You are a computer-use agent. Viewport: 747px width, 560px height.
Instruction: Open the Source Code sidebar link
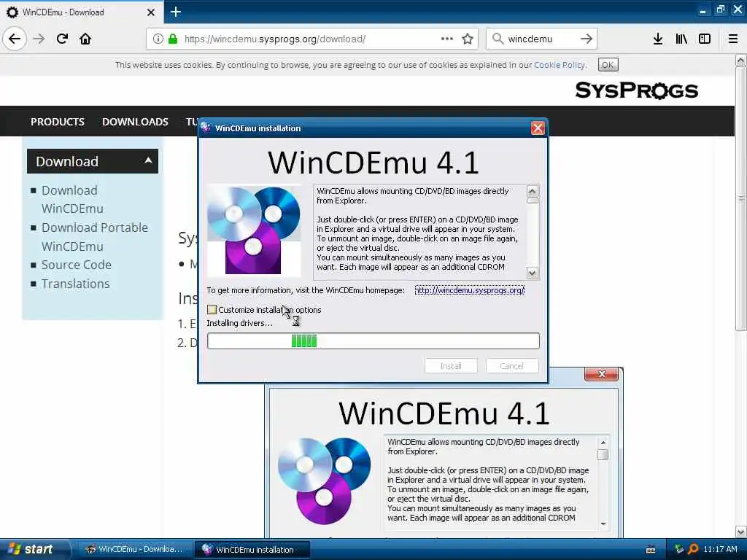pyautogui.click(x=76, y=265)
